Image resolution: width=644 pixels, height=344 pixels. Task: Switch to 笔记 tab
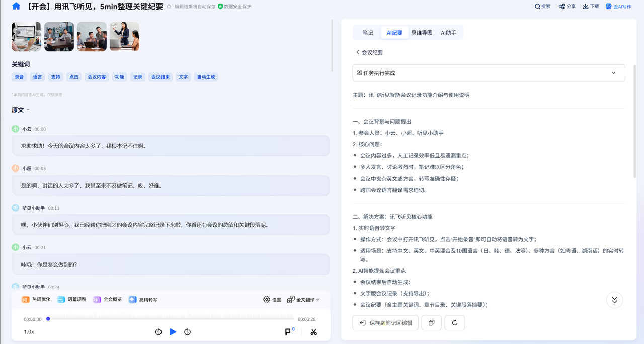pyautogui.click(x=368, y=33)
